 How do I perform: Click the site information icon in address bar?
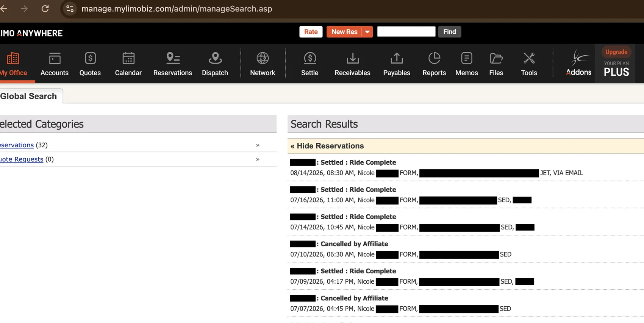(70, 9)
